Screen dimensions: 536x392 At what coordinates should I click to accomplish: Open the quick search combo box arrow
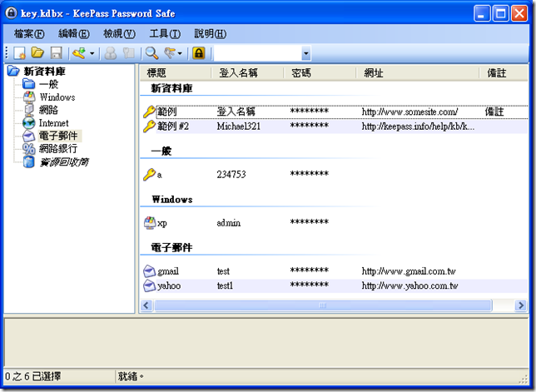[306, 53]
